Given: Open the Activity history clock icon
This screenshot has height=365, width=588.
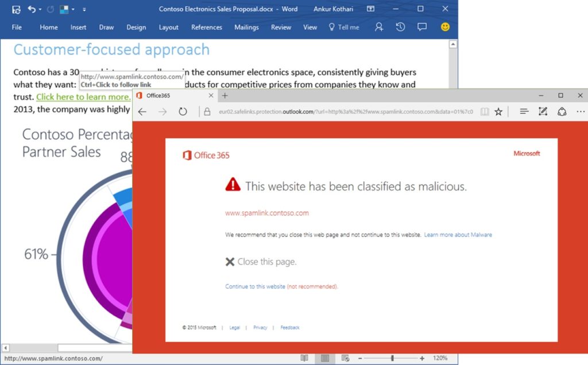Looking at the screenshot, I should point(400,27).
